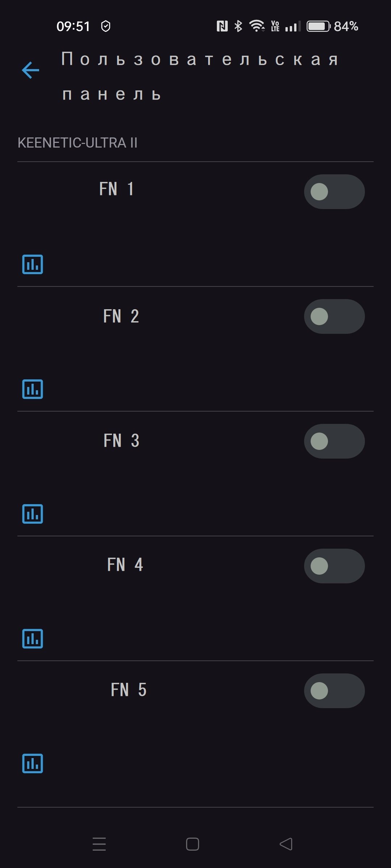Tap the back arrow icon

pyautogui.click(x=30, y=70)
